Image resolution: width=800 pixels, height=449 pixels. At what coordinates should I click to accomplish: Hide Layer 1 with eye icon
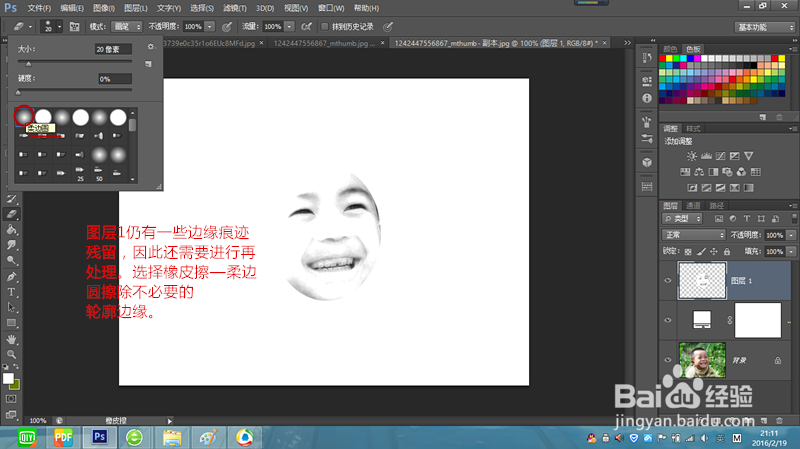tap(668, 281)
